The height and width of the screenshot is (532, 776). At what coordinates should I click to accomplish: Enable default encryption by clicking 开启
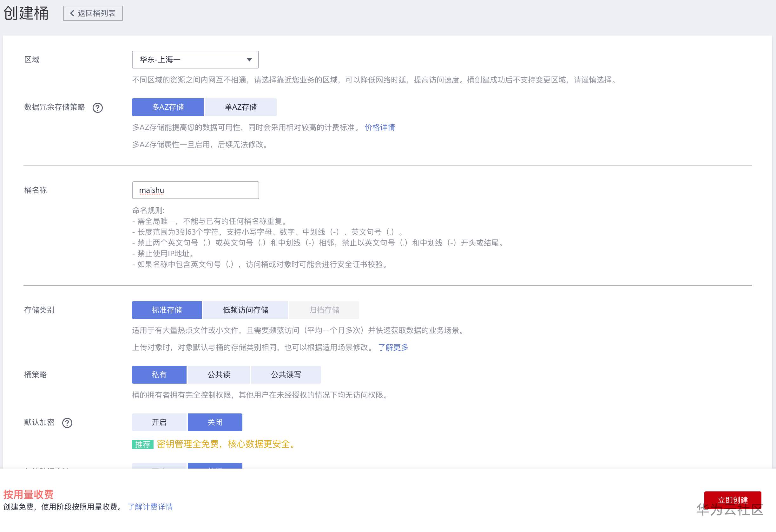[159, 422]
